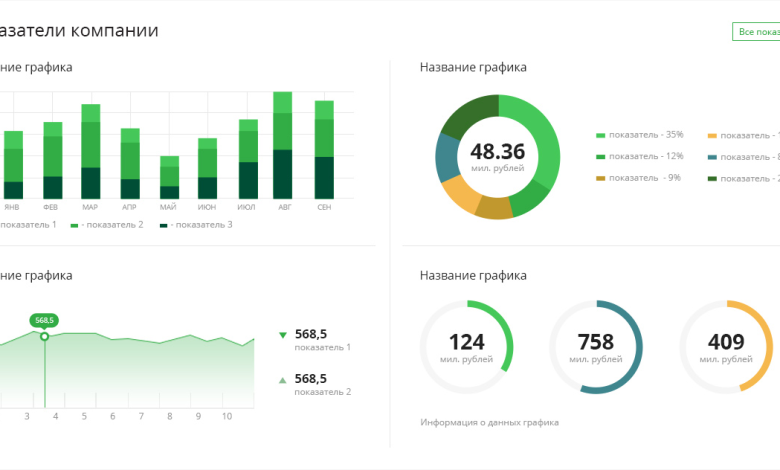The height and width of the screenshot is (470, 780).
Task: Click the orange segment of the donut chart
Action: 460,194
